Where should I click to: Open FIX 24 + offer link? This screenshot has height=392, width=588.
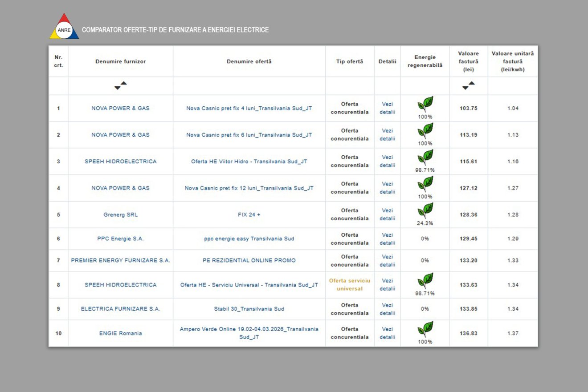coord(249,214)
